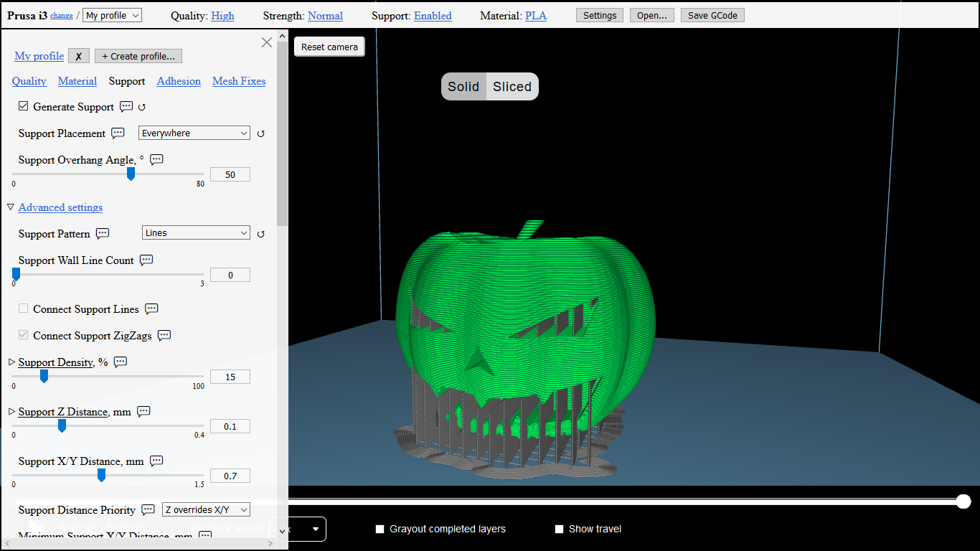Show Support X/Y Distance help bubble
The image size is (980, 551).
tap(156, 461)
